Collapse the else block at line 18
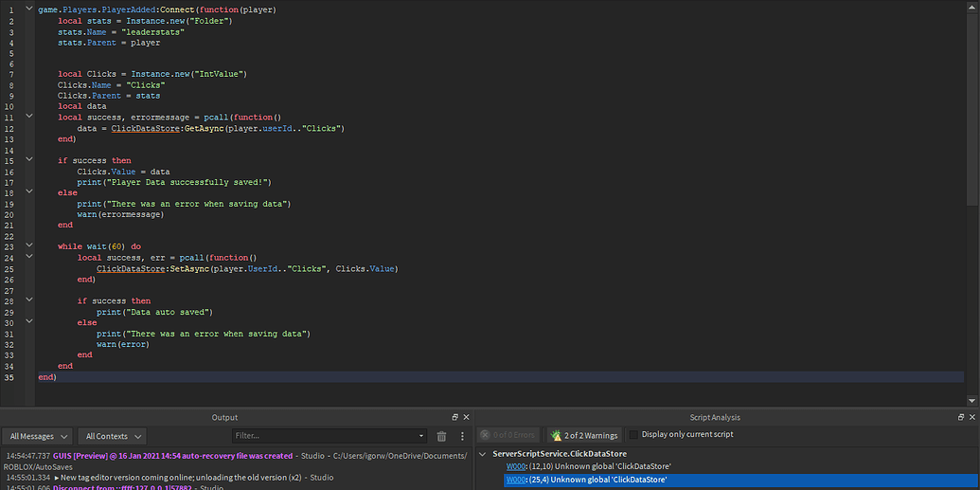The height and width of the screenshot is (490, 980). [x=28, y=192]
